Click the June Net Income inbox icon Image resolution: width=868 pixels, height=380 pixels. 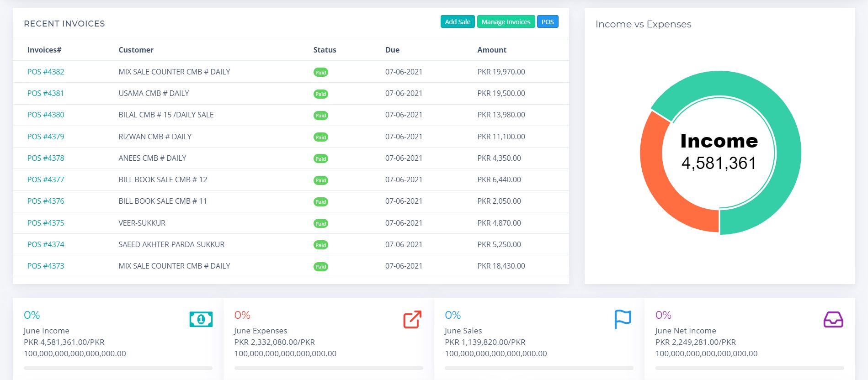(x=833, y=320)
